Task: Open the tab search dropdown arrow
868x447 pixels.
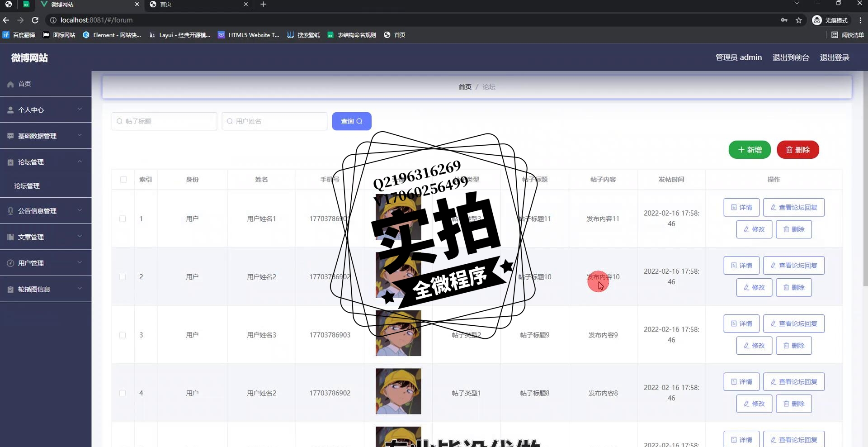Action: tap(797, 4)
